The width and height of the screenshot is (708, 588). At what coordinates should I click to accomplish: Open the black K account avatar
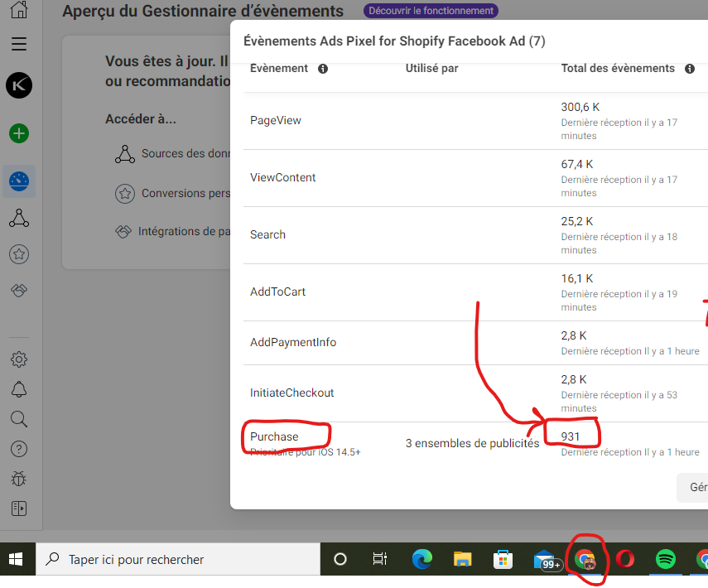pos(19,85)
